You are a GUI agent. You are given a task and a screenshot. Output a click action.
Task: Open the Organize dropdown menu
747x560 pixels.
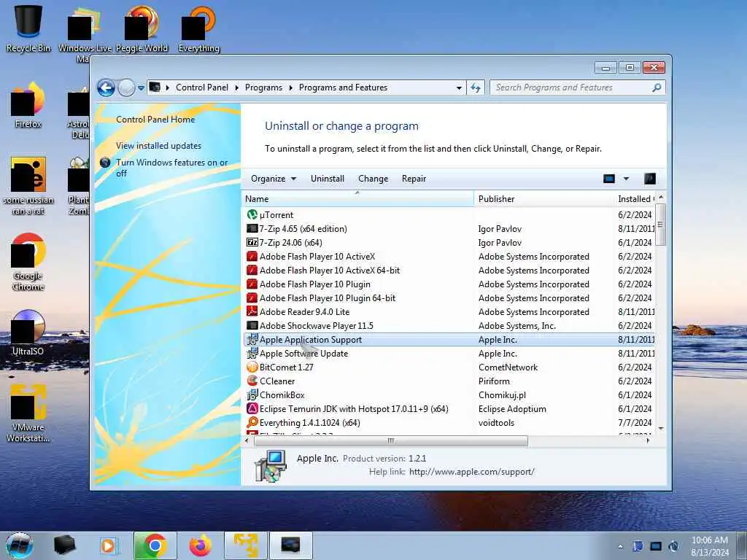pos(274,179)
